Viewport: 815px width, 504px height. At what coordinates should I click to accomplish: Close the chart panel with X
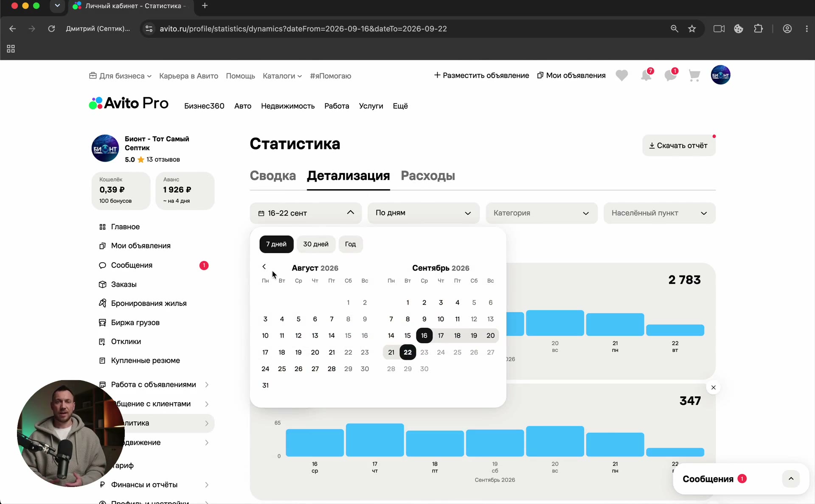coord(713,387)
